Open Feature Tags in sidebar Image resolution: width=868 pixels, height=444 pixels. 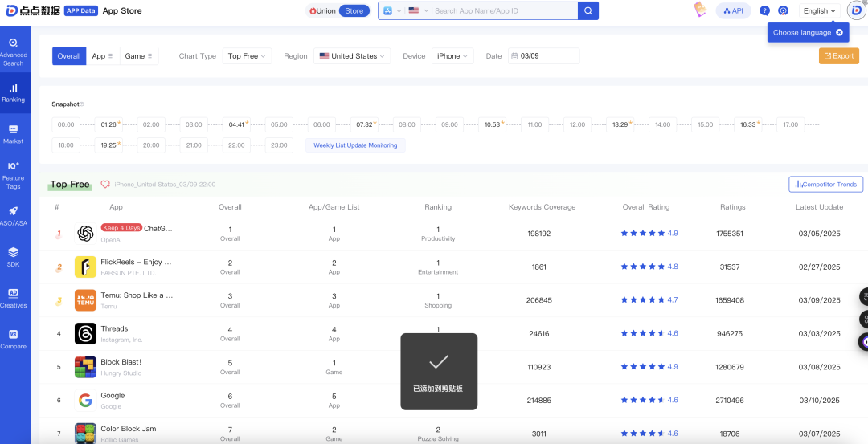(14, 176)
